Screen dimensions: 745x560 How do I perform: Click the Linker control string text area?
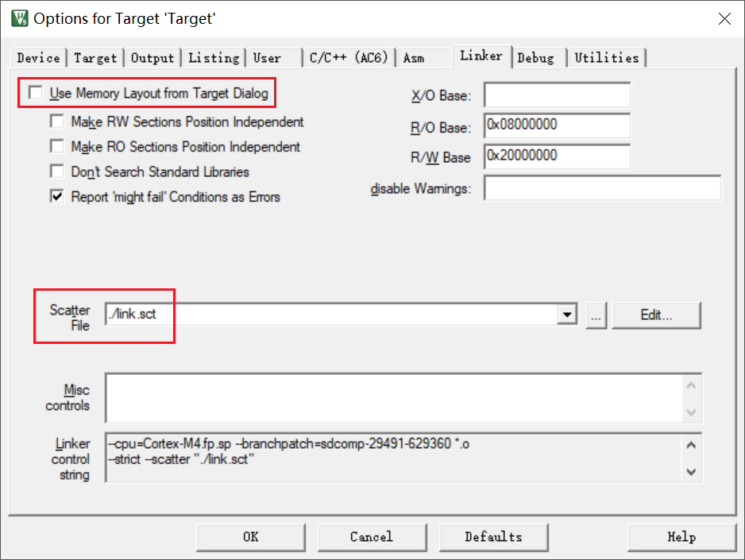[394, 458]
